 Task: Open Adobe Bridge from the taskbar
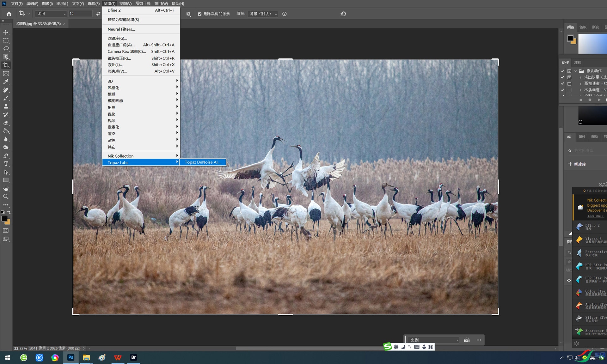(x=133, y=357)
